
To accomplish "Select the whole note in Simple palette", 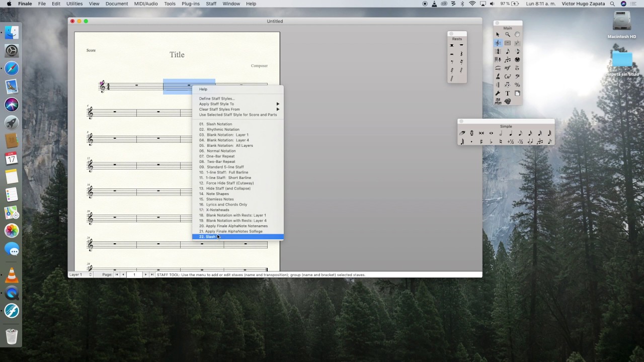I will 491,133.
